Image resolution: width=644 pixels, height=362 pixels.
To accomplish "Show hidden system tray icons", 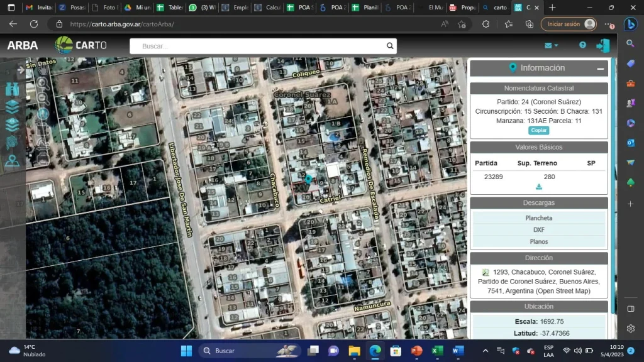I will point(486,351).
